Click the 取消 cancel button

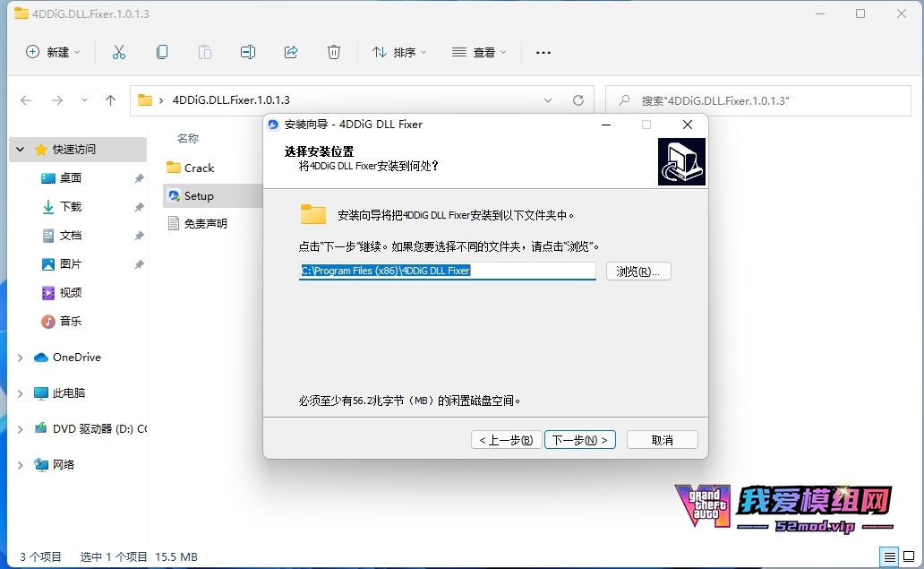(x=663, y=440)
